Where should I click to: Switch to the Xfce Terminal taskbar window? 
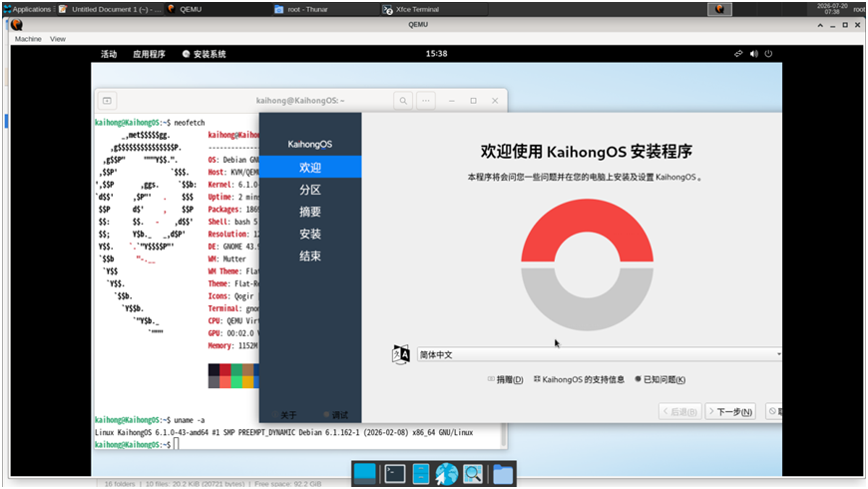click(434, 9)
